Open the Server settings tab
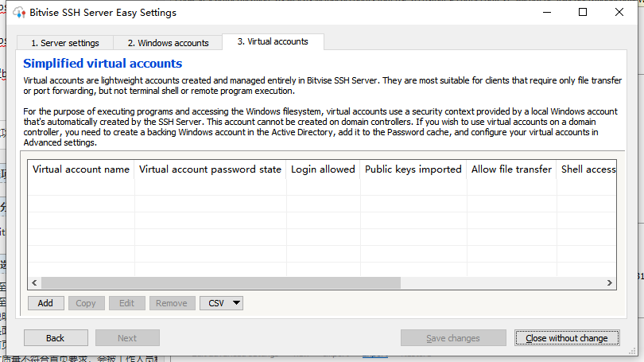 64,43
